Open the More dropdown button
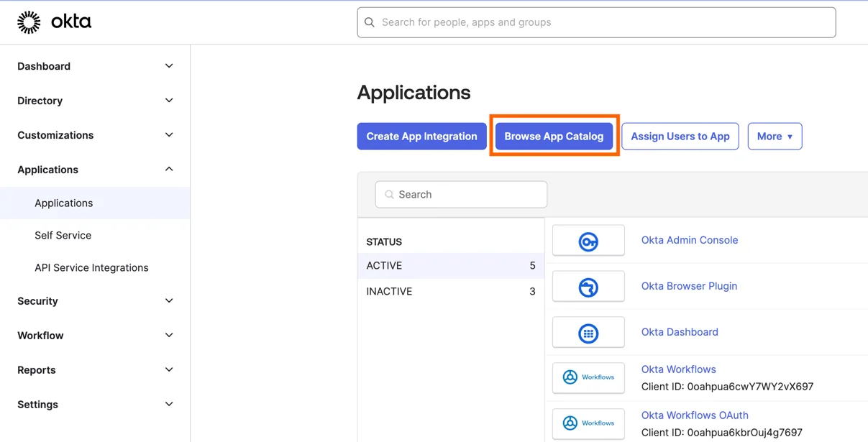Image resolution: width=868 pixels, height=442 pixels. [x=775, y=137]
